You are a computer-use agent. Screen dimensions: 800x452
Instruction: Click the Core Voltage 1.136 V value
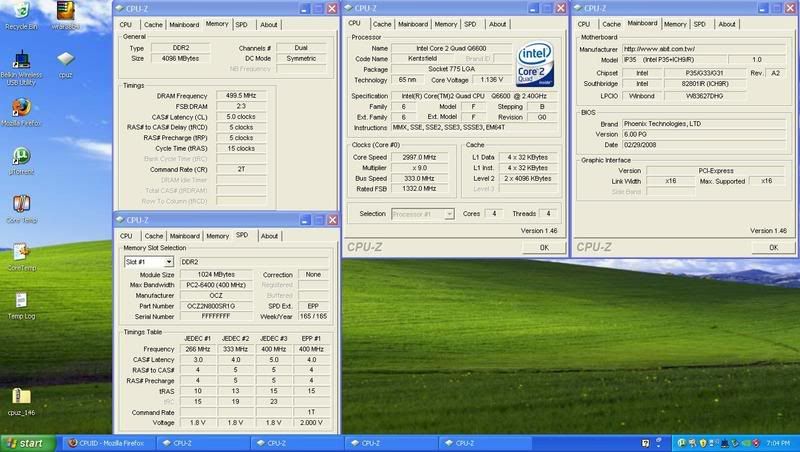[491, 80]
